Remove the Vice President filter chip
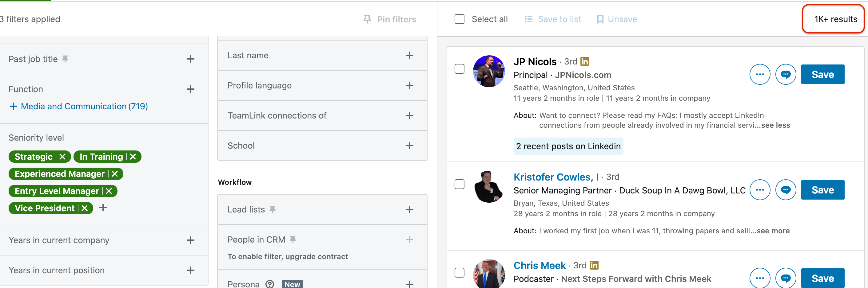 pyautogui.click(x=85, y=208)
